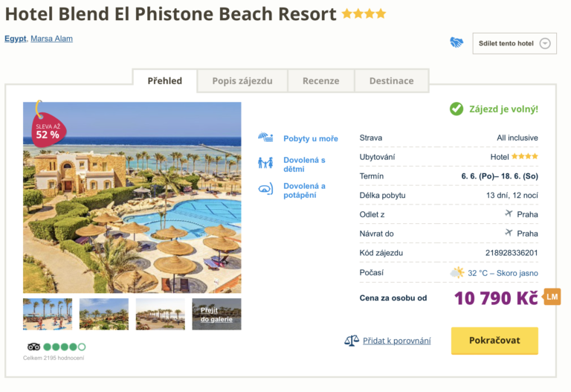Open the 'Pobyty u moře' category link

pyautogui.click(x=311, y=138)
